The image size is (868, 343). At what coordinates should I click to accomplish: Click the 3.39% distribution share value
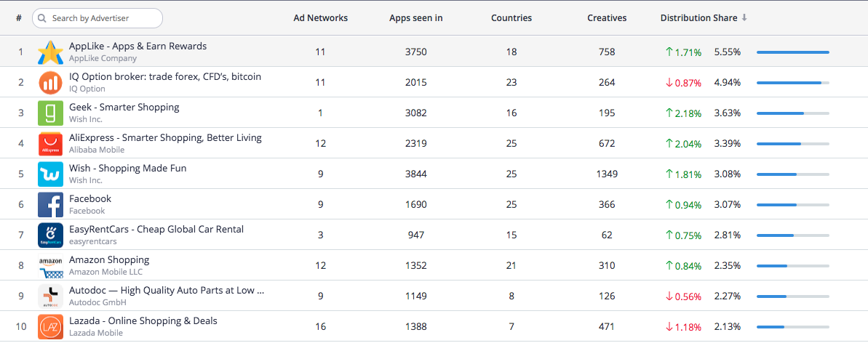pos(728,144)
